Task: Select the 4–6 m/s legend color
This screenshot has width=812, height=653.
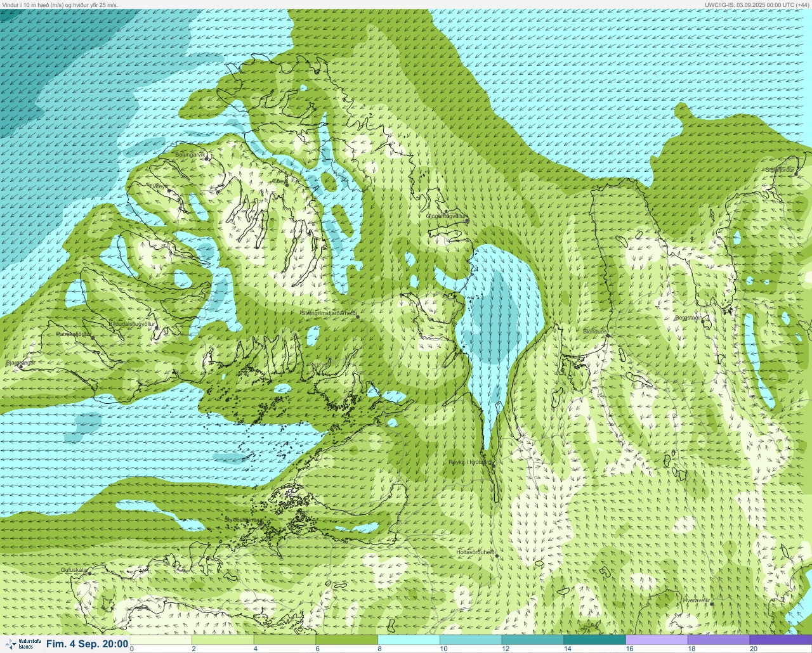Action: coord(285,639)
